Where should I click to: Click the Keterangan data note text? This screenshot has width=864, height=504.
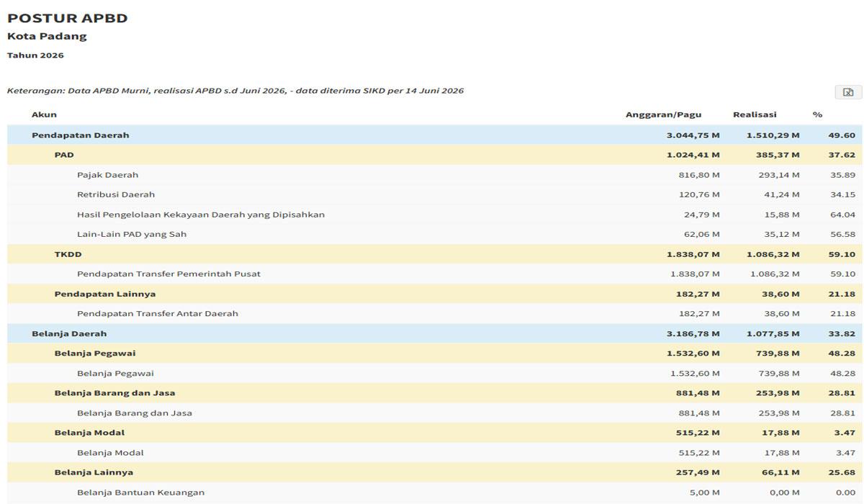coord(235,91)
